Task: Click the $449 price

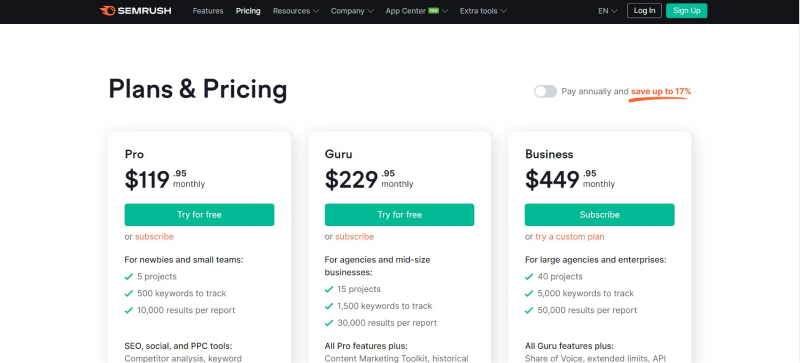Action: [x=552, y=180]
